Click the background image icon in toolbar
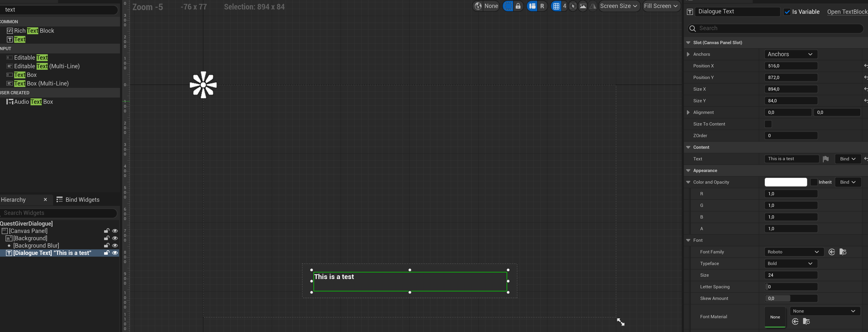 coord(583,6)
